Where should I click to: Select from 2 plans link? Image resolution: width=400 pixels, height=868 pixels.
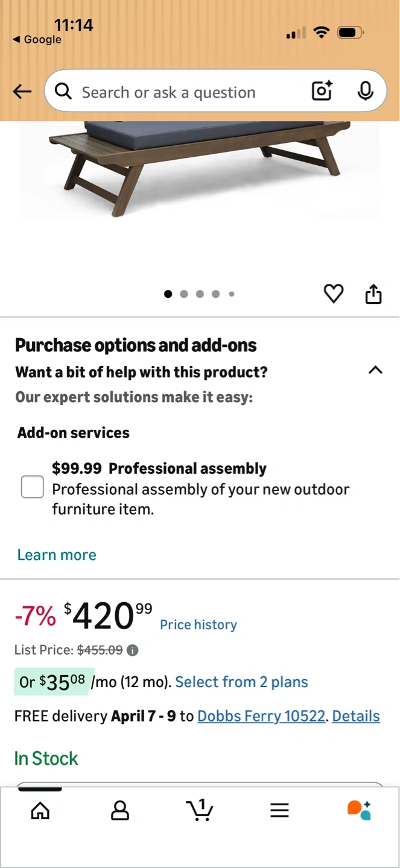coord(241,682)
